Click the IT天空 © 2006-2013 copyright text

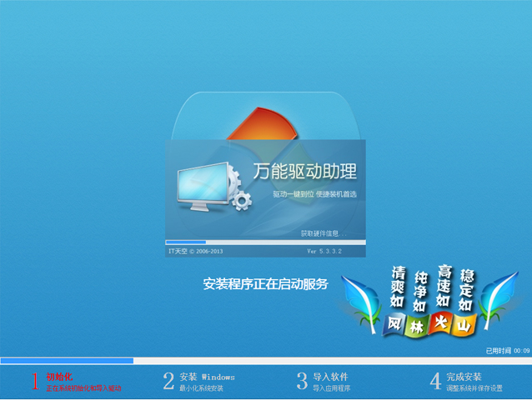[196, 251]
